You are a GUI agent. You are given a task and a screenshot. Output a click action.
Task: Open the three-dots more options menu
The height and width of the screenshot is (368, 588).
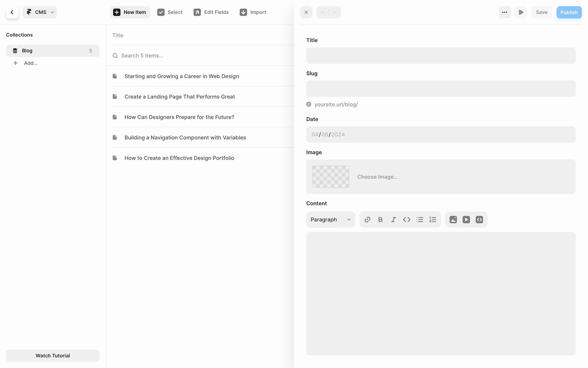(x=504, y=12)
